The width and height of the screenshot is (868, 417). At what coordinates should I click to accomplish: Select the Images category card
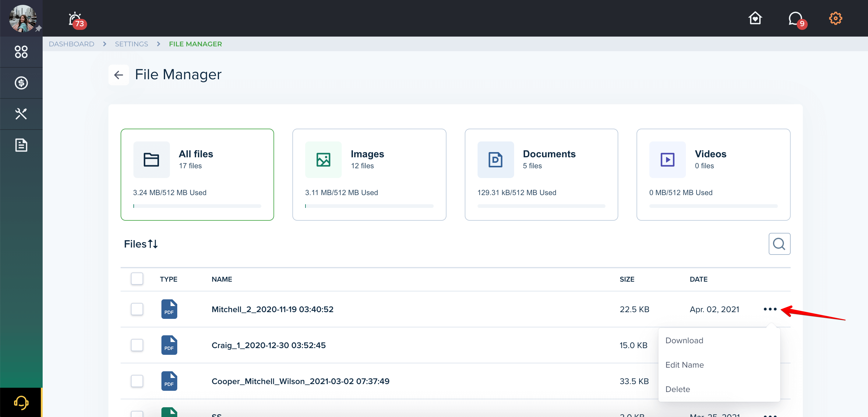pos(369,174)
